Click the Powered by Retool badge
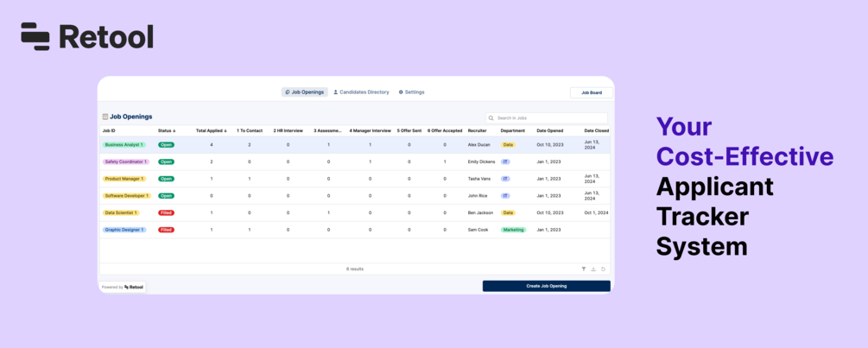 pos(123,288)
